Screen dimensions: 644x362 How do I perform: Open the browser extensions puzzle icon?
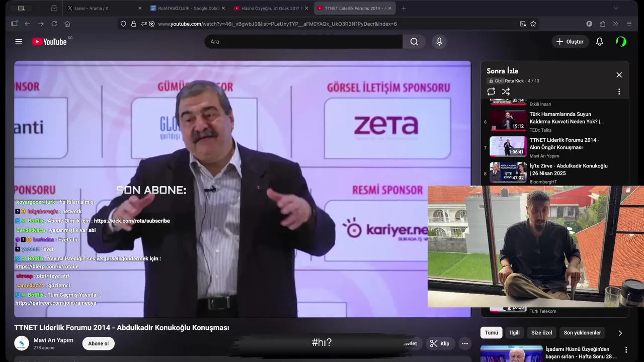(x=603, y=24)
